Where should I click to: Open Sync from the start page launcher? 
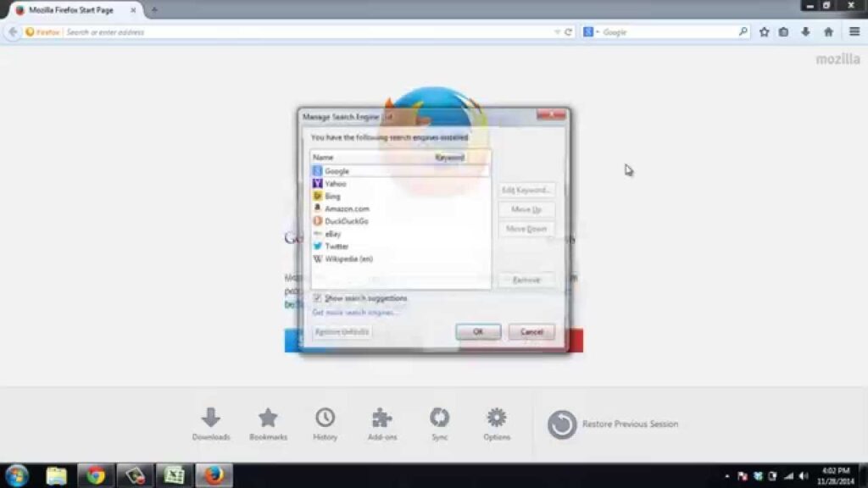[x=440, y=424]
